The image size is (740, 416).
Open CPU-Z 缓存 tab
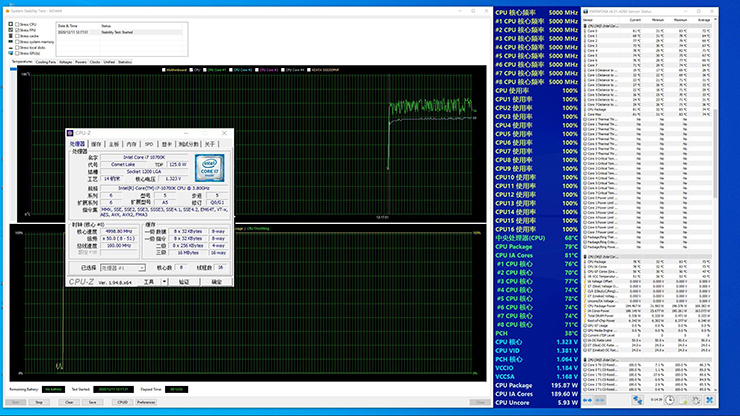click(x=96, y=144)
